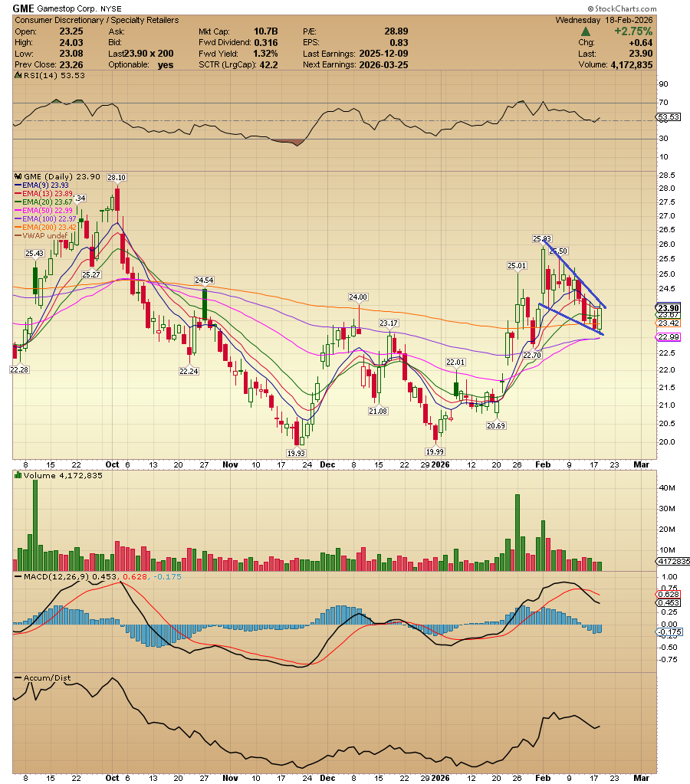Viewport: 690px width, 784px height.
Task: Click the 24.54 price annotation
Action: tap(204, 280)
